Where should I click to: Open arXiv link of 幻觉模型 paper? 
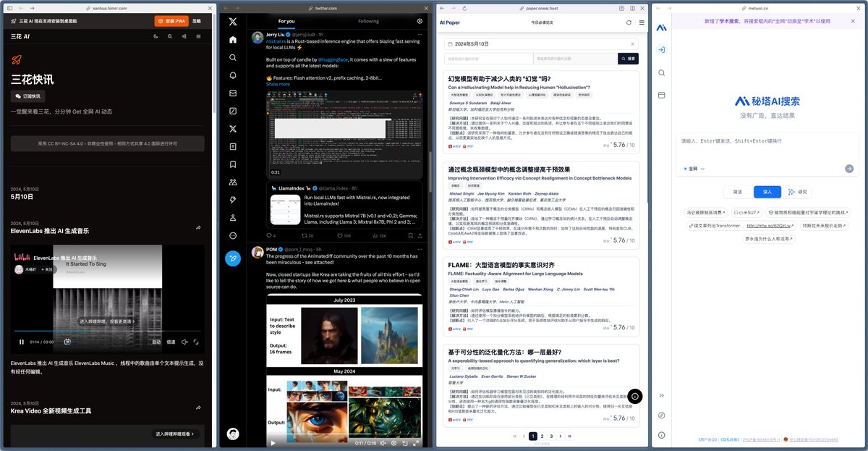(x=455, y=146)
